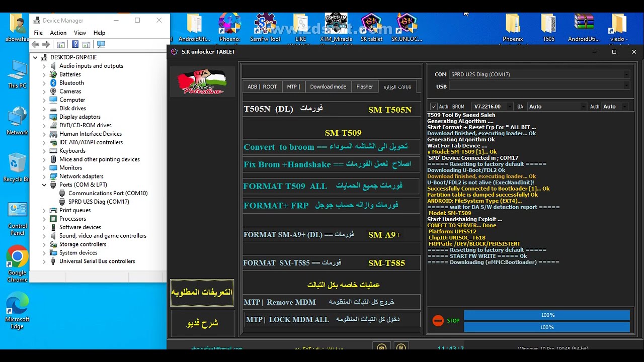Click T505N (DL) format button

[x=331, y=109]
